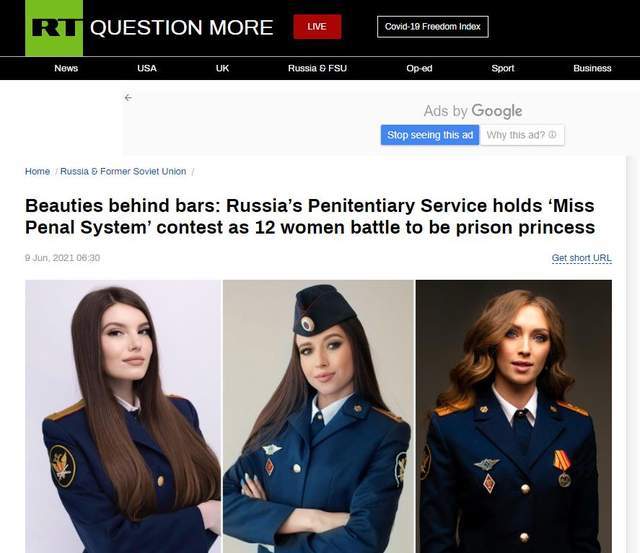The image size is (640, 553).
Task: Click the green RT logo
Action: tap(54, 28)
